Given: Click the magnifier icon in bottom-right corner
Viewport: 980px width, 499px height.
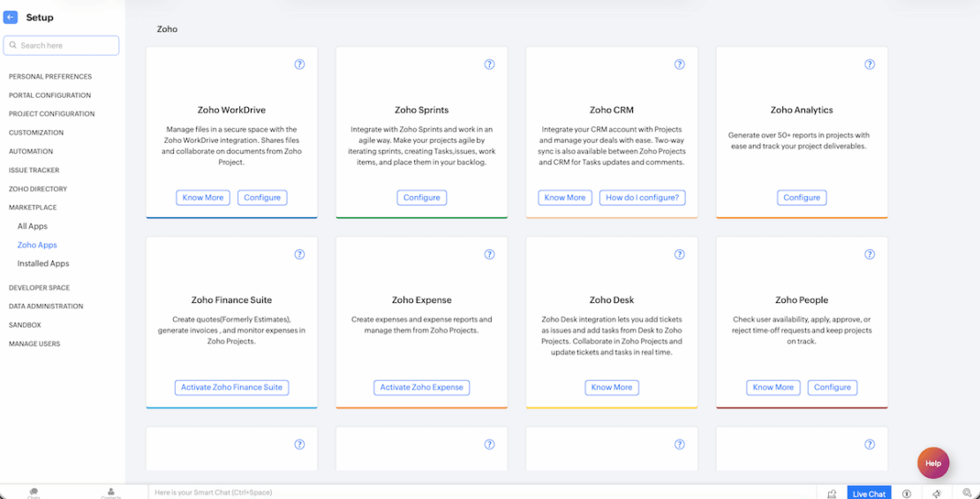Looking at the screenshot, I should point(967,494).
